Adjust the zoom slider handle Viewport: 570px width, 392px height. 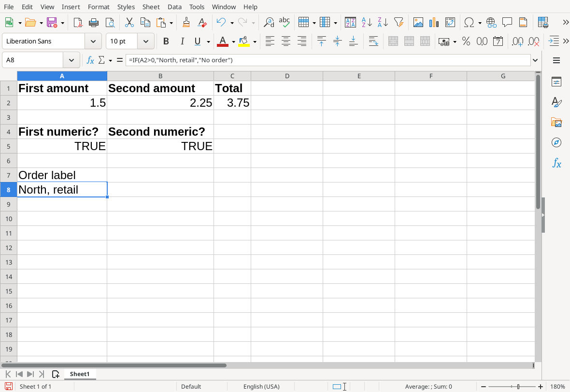(x=518, y=387)
